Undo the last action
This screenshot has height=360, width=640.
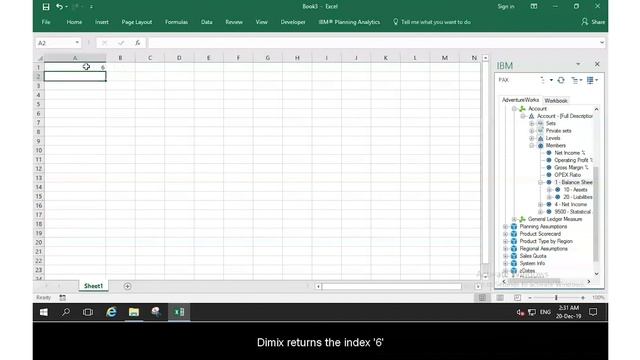60,7
